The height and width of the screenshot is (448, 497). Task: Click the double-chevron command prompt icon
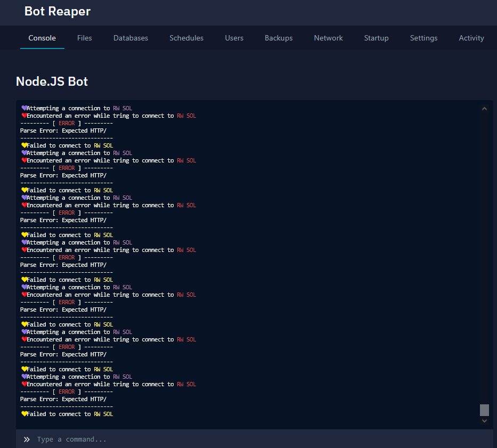[27, 439]
